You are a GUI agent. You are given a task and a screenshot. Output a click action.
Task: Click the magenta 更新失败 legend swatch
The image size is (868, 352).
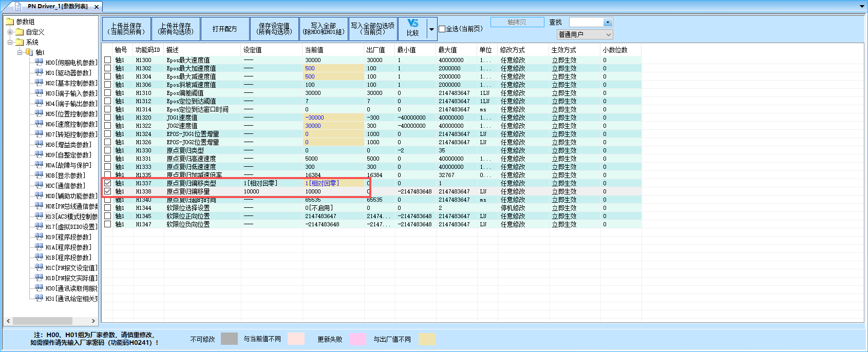[x=358, y=339]
